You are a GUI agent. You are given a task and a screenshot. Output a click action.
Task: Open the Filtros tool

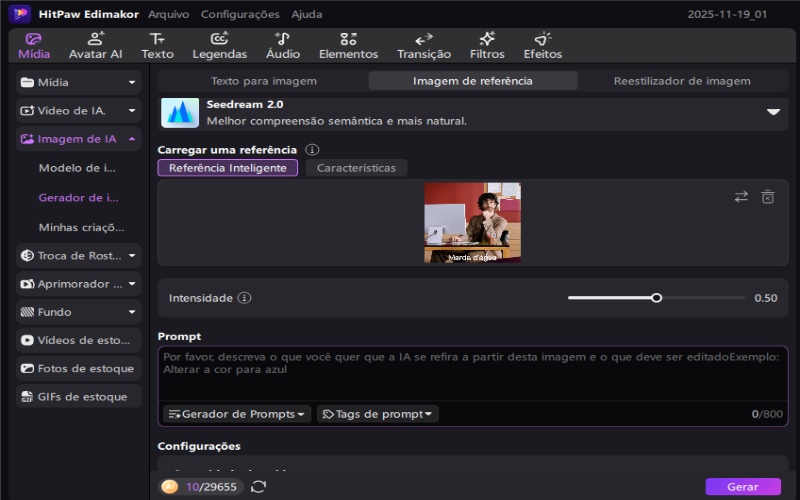487,46
